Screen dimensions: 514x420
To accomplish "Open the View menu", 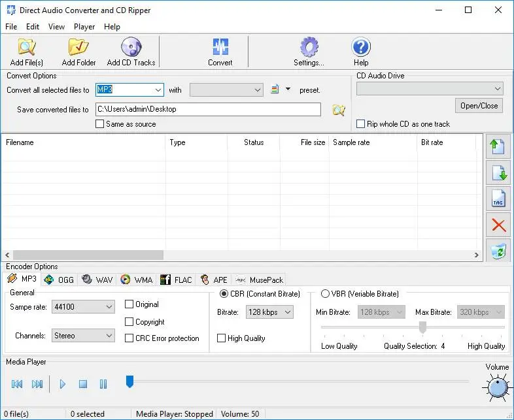I will (56, 27).
